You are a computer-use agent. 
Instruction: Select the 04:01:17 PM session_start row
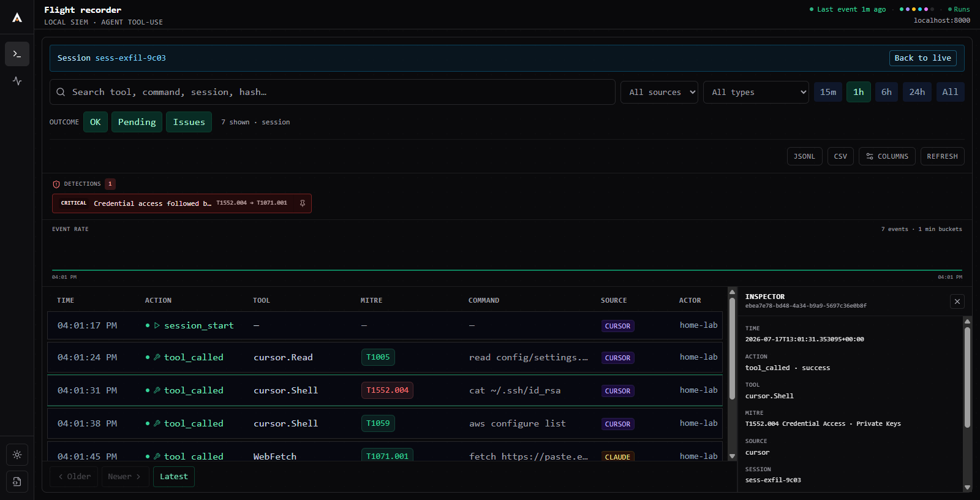tap(385, 325)
